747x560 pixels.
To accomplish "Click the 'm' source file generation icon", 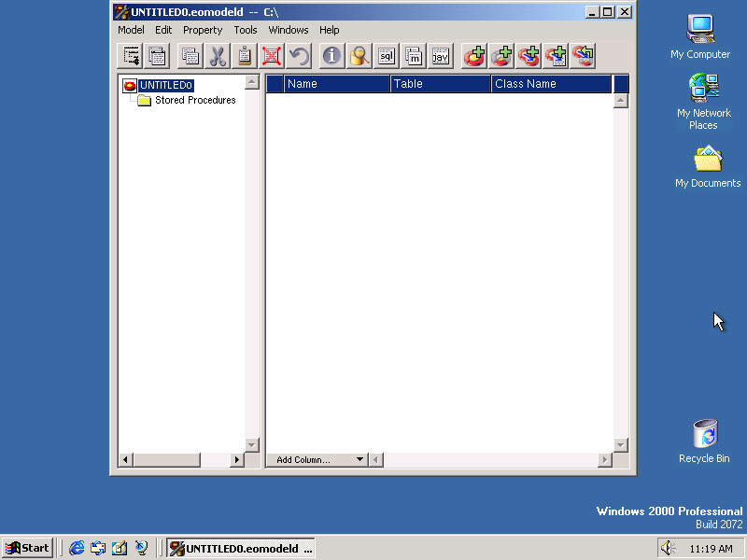I will point(414,56).
